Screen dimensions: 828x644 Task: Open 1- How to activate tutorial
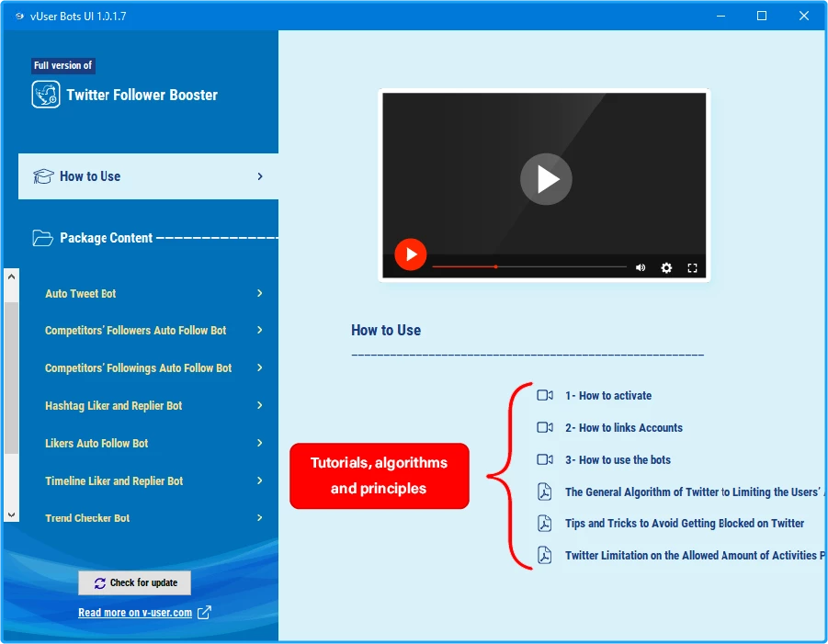(607, 395)
